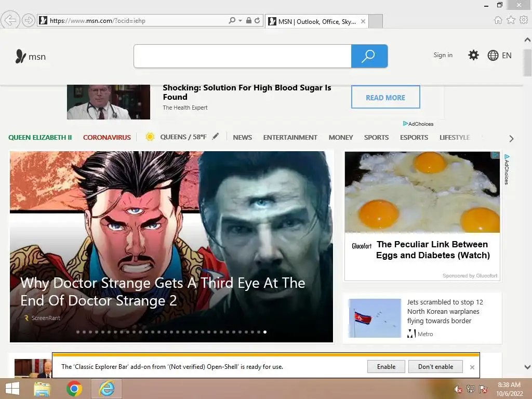Click the muted volume tray icon

click(x=458, y=389)
